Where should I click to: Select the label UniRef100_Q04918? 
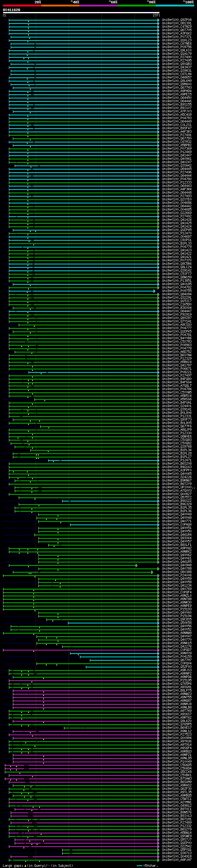pyautogui.click(x=177, y=857)
